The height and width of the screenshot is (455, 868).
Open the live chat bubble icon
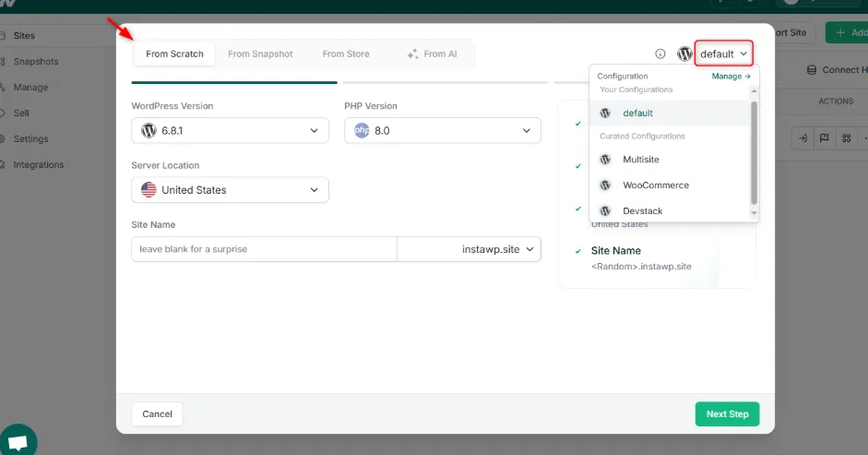pyautogui.click(x=18, y=439)
